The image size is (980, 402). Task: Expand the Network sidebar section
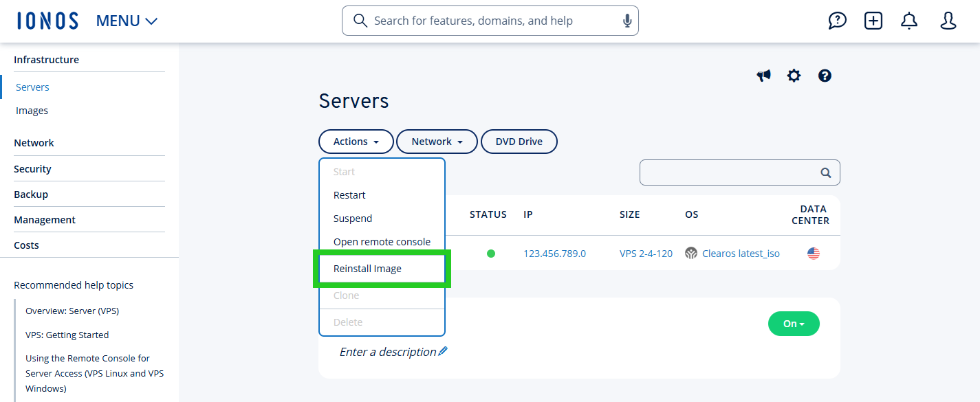point(34,143)
